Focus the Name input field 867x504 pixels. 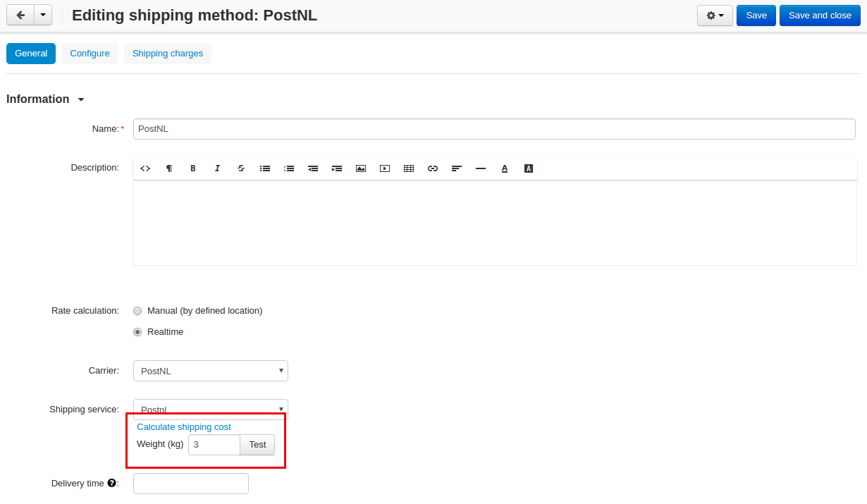[x=494, y=129]
